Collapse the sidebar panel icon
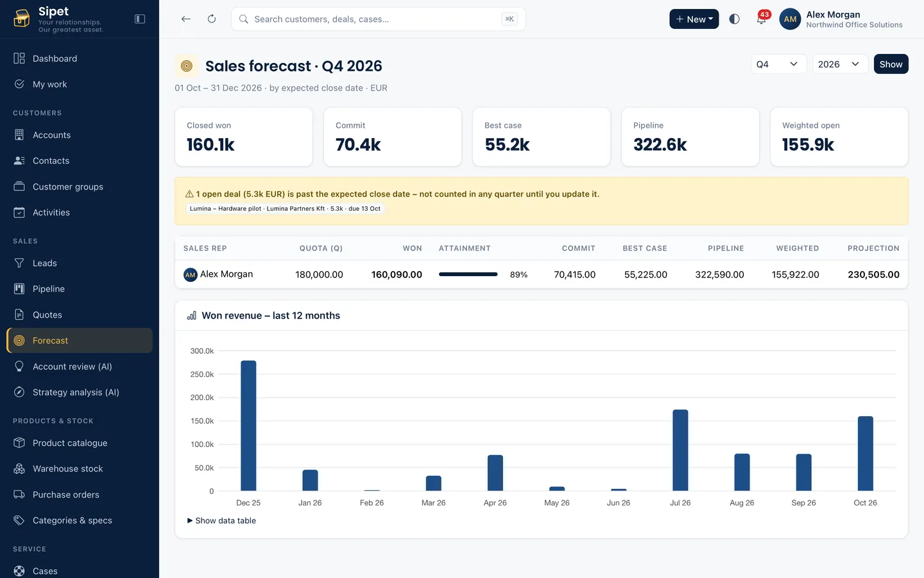The height and width of the screenshot is (578, 924). 140,19
